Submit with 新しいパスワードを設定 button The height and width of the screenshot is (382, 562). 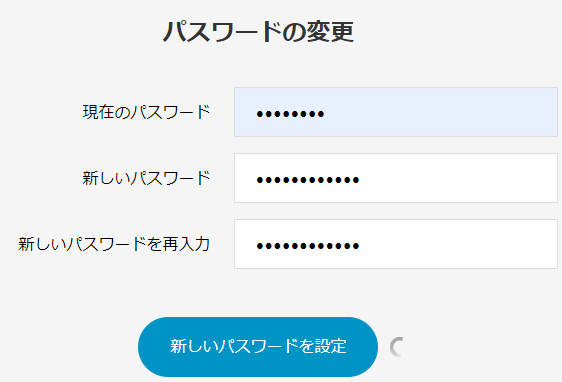(258, 347)
